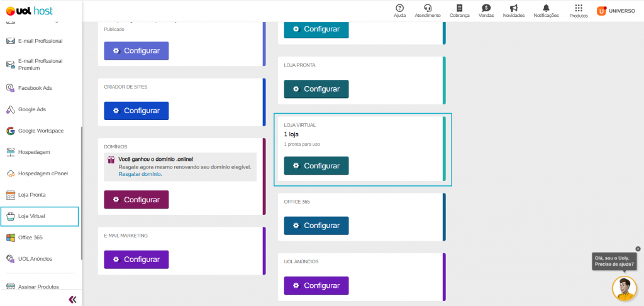
Task: Select Assinar Produtos in the sidebar
Action: click(40, 287)
